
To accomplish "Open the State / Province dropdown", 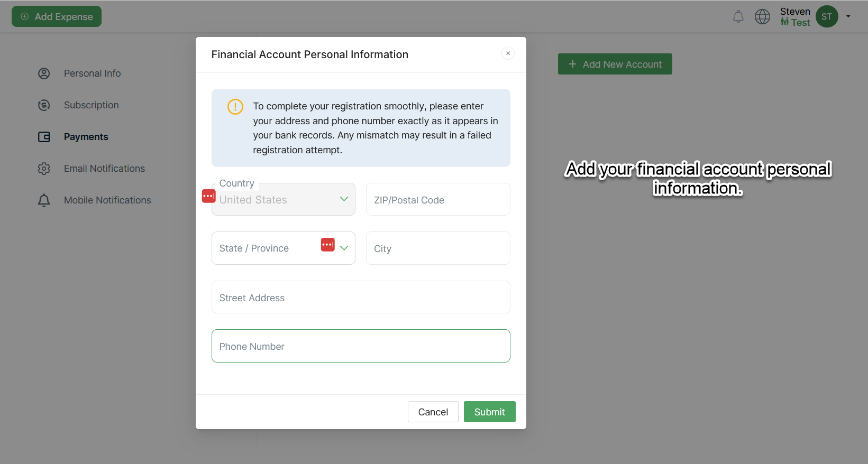I will tap(344, 248).
